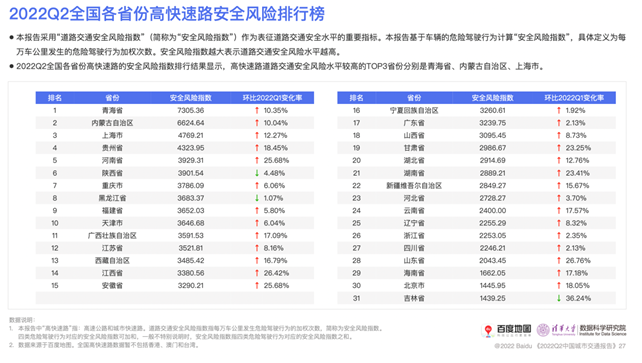Click the value 3929.31

pos(191,160)
